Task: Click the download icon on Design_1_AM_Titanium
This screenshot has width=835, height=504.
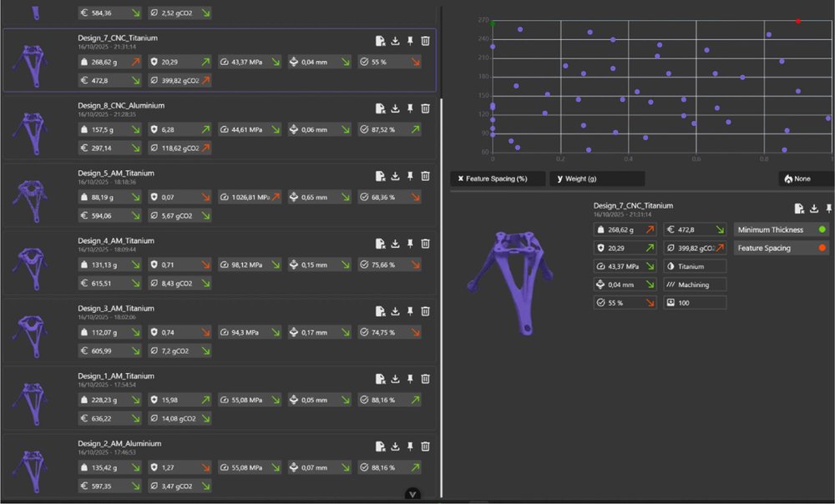Action: [x=395, y=378]
